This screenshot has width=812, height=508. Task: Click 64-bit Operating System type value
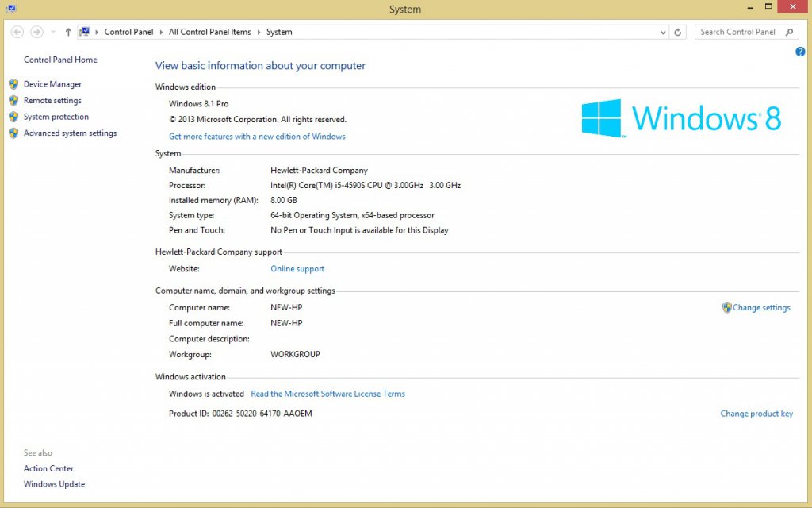point(352,215)
